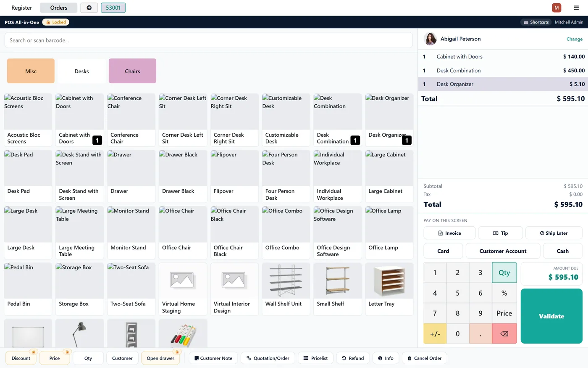Add Virtual Interior Design product
Image resolution: width=588 pixels, height=368 pixels.
click(x=234, y=289)
